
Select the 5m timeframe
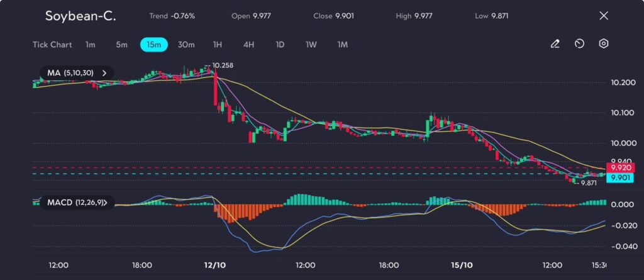click(121, 45)
